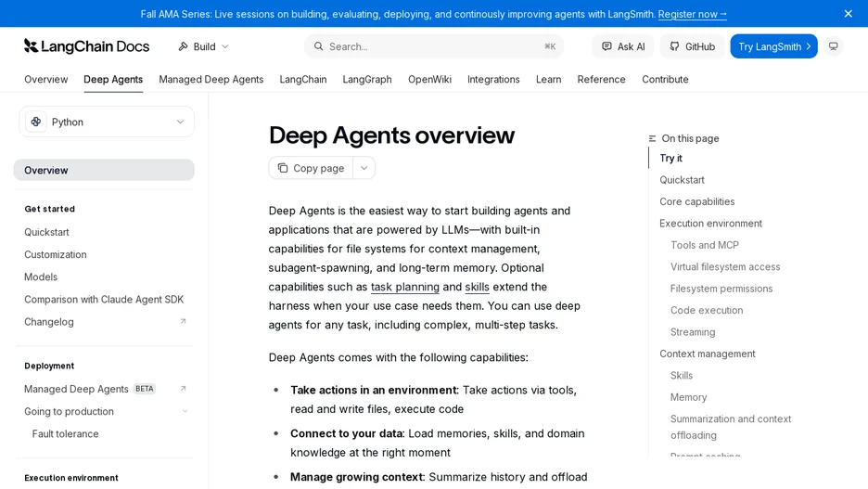Image resolution: width=868 pixels, height=489 pixels.
Task: Jump to Skills in page outline
Action: click(x=681, y=376)
